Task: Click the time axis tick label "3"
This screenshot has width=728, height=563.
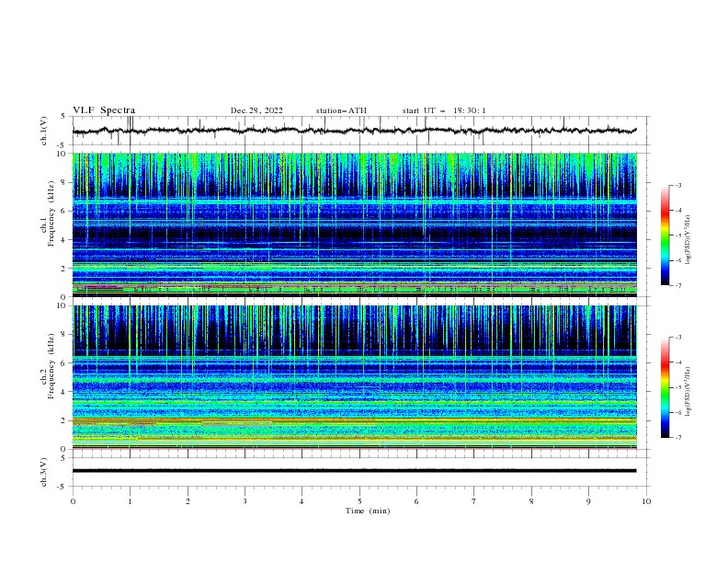Action: pos(245,501)
